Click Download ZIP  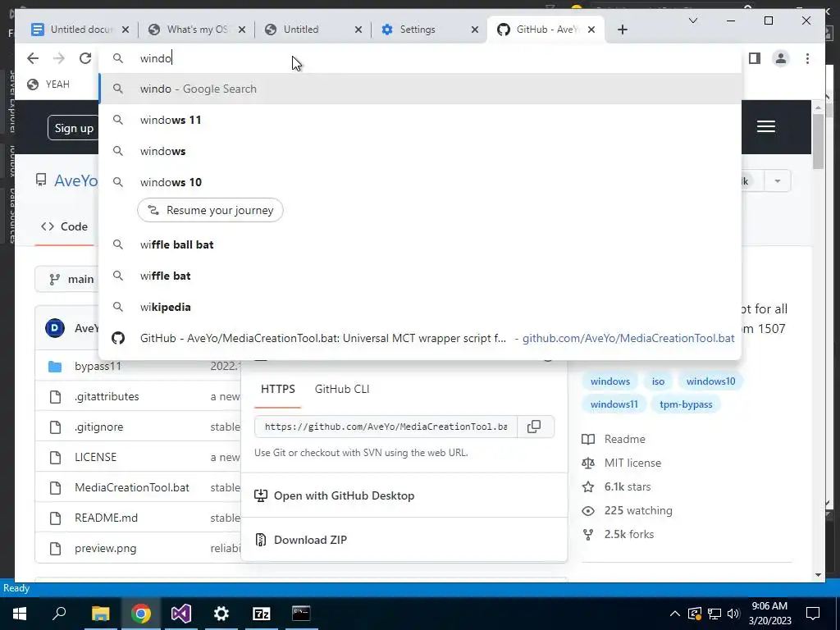click(300, 540)
